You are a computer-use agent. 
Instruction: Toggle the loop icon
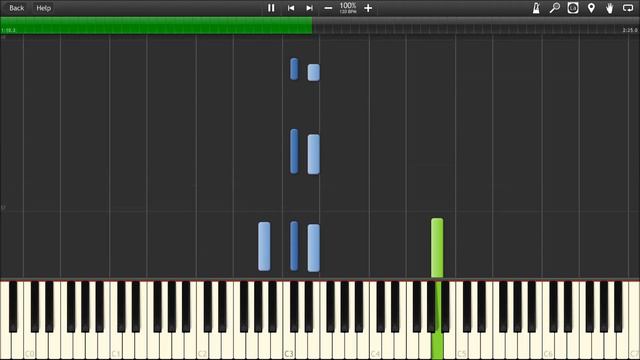pos(628,8)
